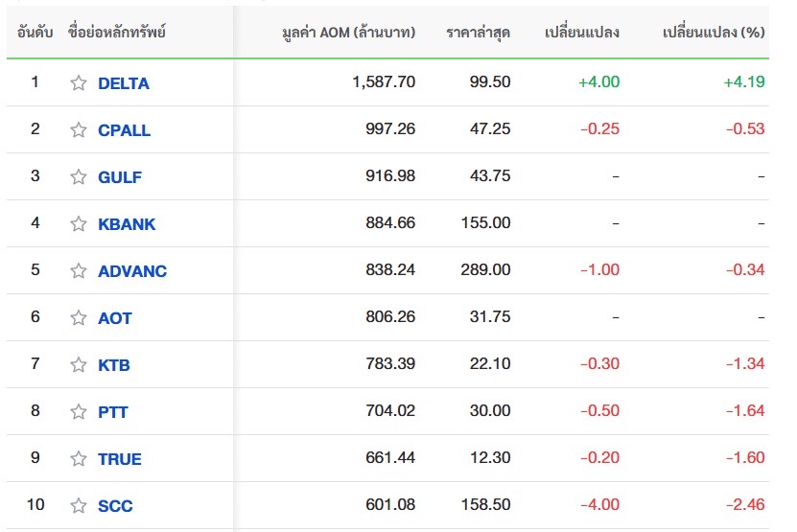Click the star icon beside GULF
Viewport: 797px width, 532px height.
(79, 177)
